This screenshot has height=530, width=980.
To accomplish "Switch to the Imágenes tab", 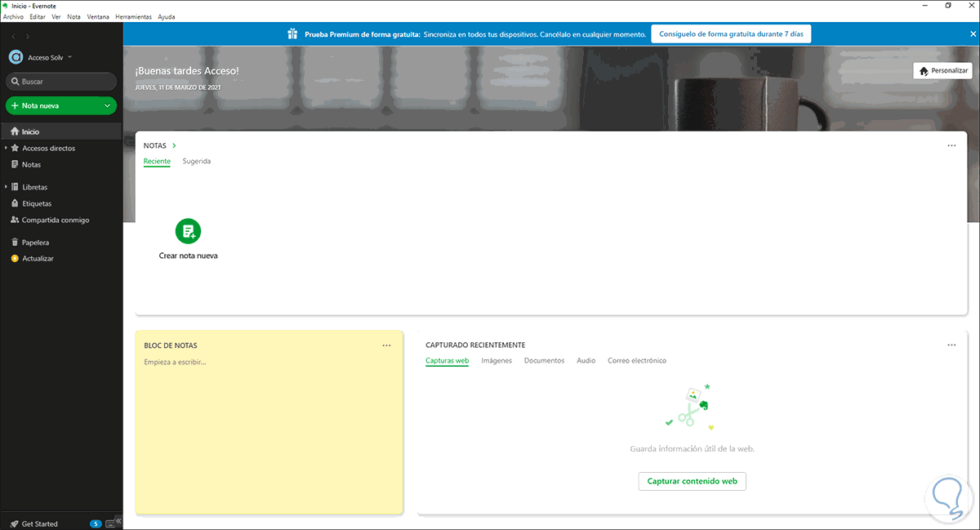I will point(497,361).
